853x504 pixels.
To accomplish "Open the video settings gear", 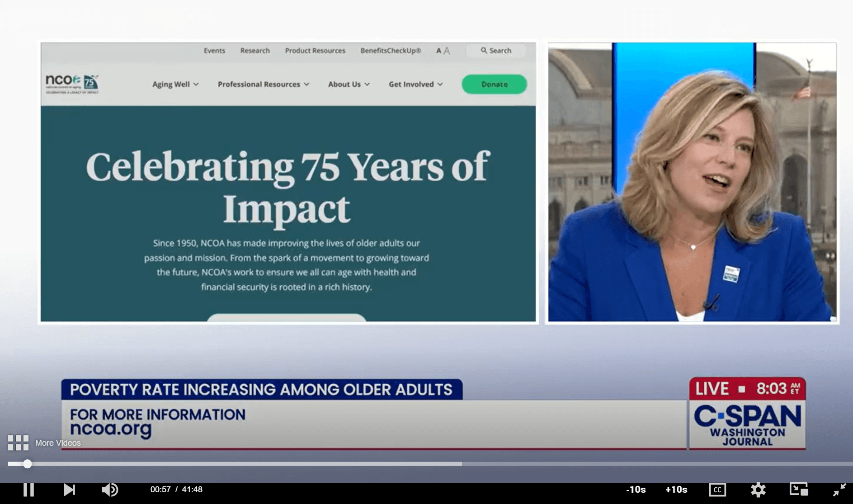I will click(x=758, y=490).
